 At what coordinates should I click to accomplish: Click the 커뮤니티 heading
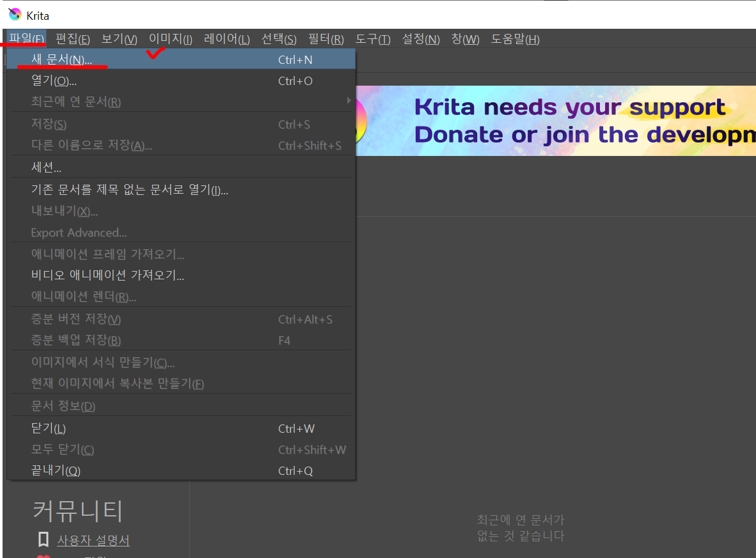(77, 511)
